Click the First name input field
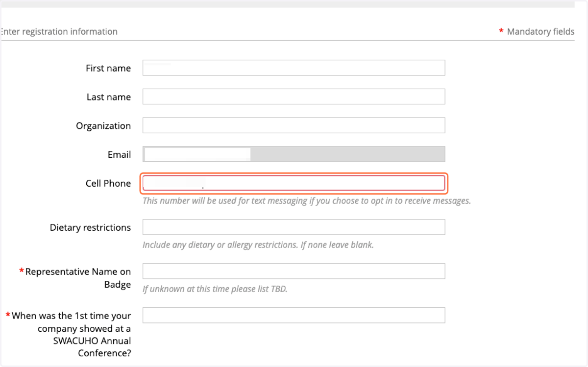Image resolution: width=588 pixels, height=367 pixels. click(294, 68)
